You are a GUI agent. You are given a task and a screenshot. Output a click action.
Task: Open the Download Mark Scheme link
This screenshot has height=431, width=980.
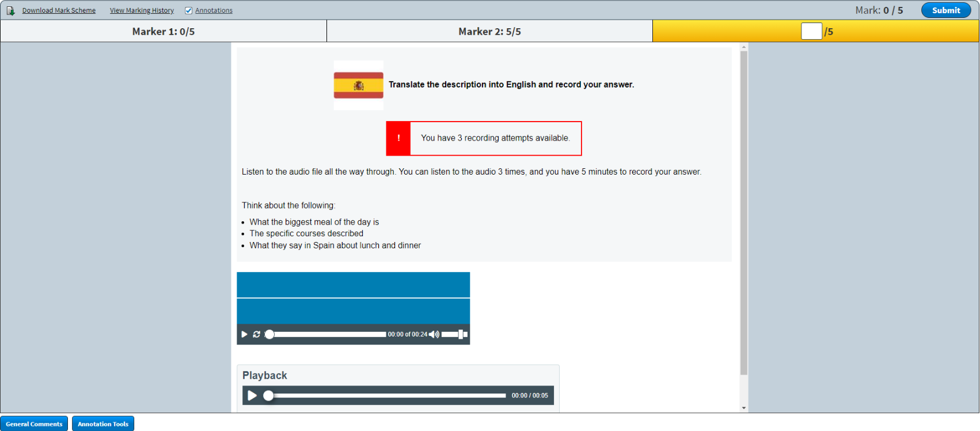[59, 10]
